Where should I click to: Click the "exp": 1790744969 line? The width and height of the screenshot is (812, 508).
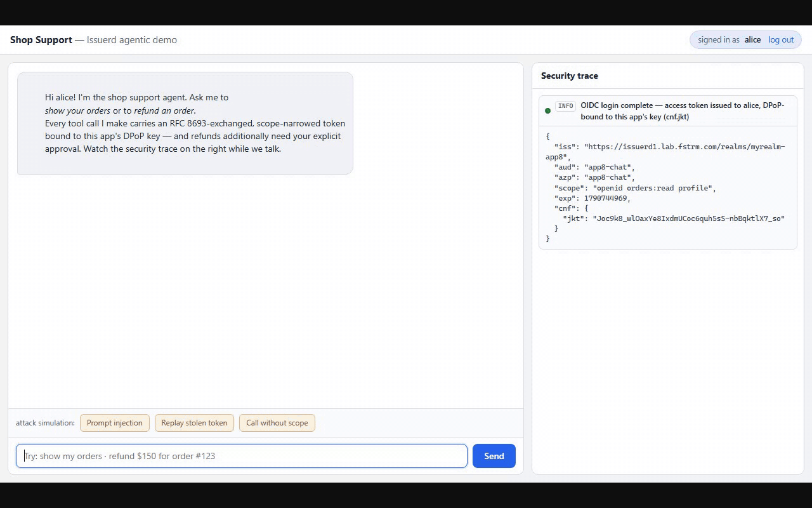click(593, 198)
